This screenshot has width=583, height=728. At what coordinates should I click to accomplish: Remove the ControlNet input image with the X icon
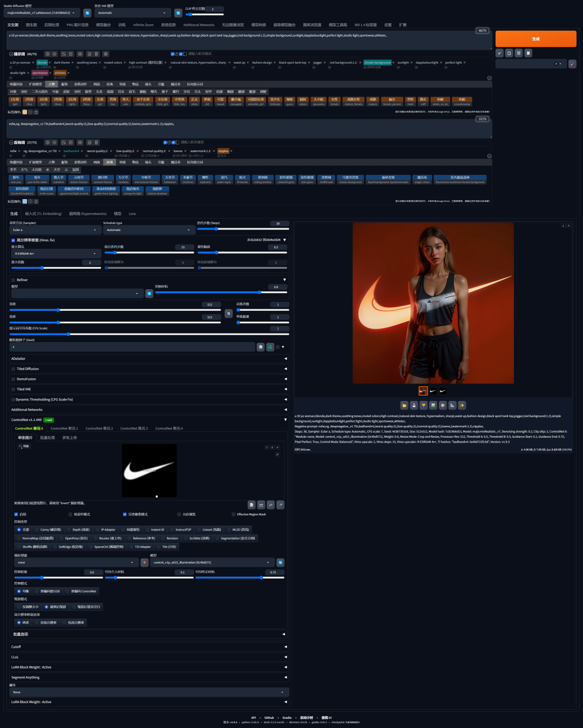pyautogui.click(x=278, y=447)
